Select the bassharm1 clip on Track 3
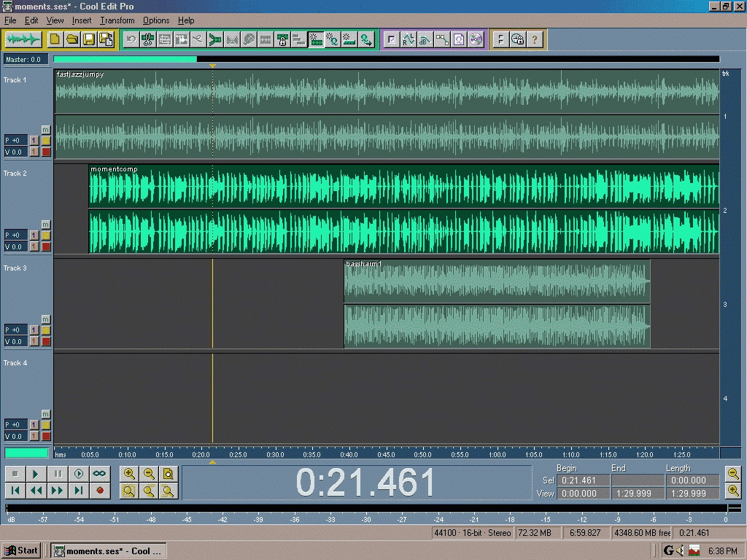This screenshot has height=560, width=747. [x=497, y=304]
